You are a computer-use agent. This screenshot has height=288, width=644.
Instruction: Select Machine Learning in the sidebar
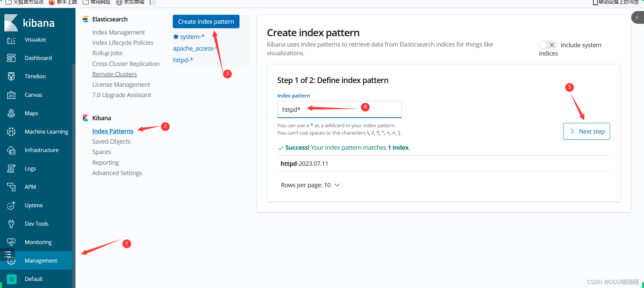[46, 132]
